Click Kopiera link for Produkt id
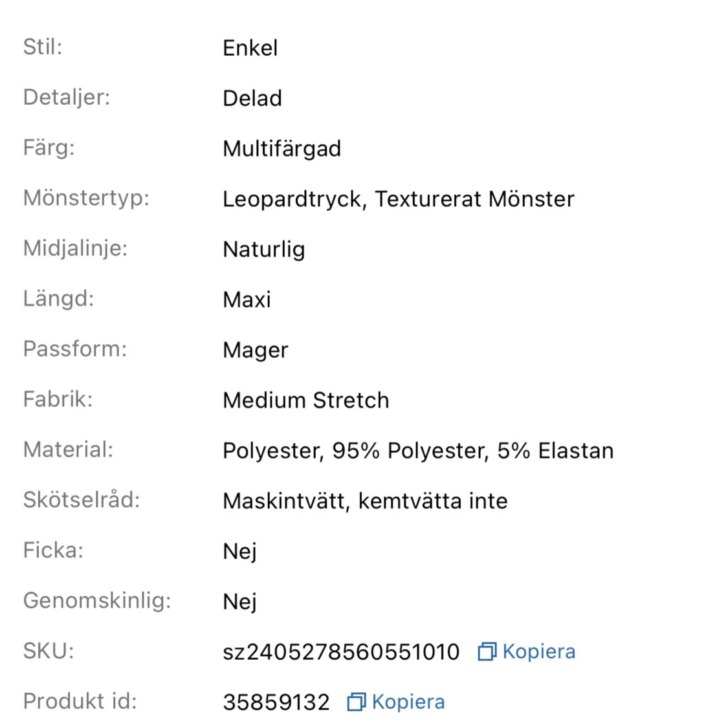The image size is (728, 727). (x=408, y=702)
